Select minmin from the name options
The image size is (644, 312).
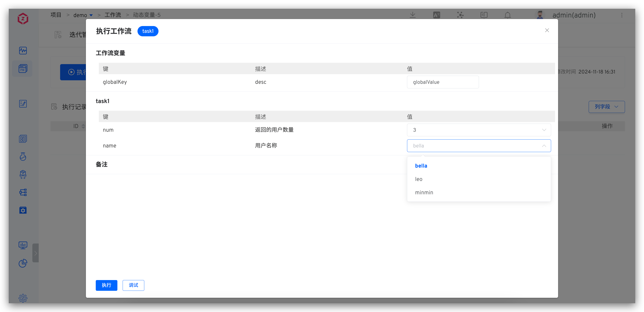point(424,192)
